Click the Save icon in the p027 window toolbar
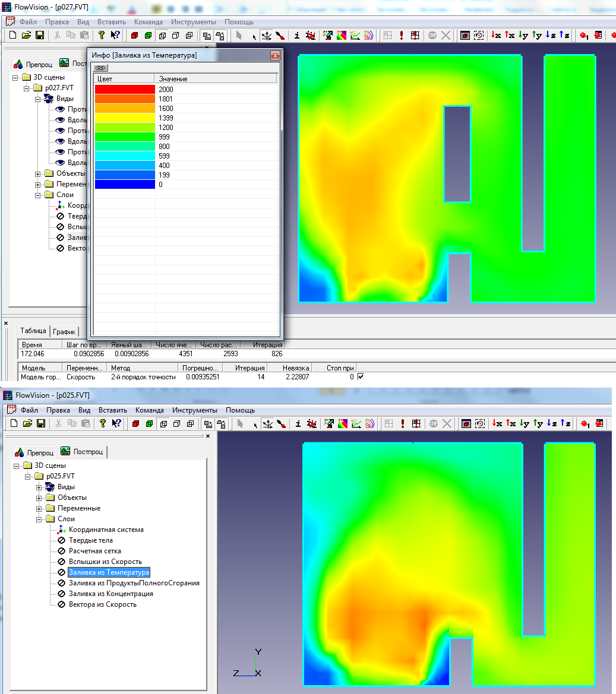 pyautogui.click(x=40, y=36)
